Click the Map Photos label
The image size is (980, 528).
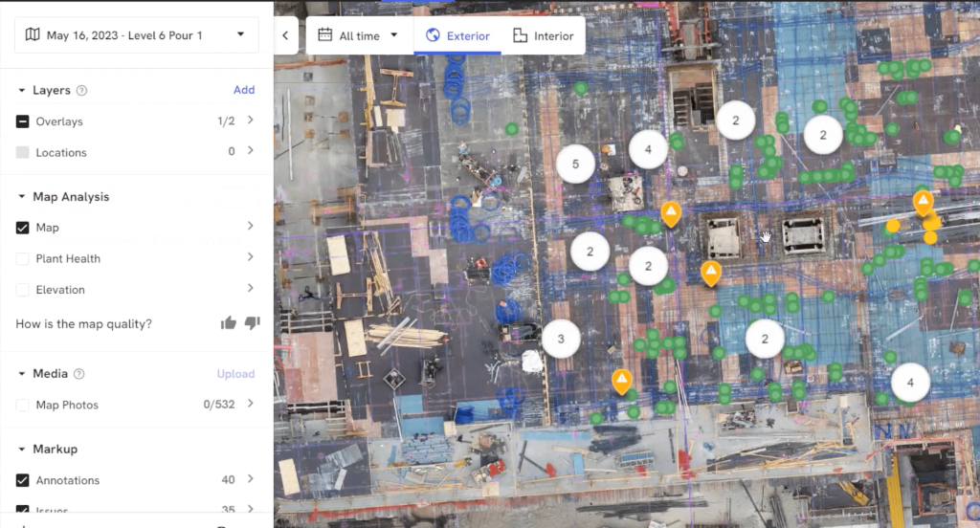tap(67, 405)
